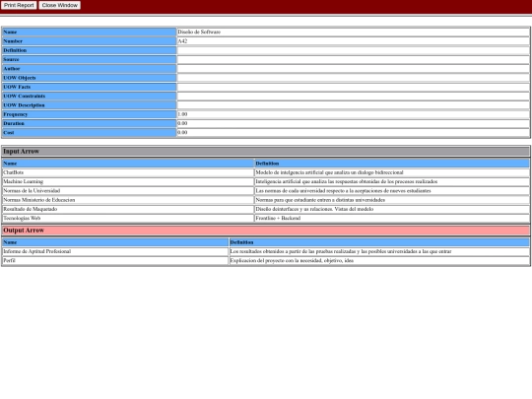The width and height of the screenshot is (532, 399).
Task: Select the Perfil output arrow name
Action: tap(9, 261)
